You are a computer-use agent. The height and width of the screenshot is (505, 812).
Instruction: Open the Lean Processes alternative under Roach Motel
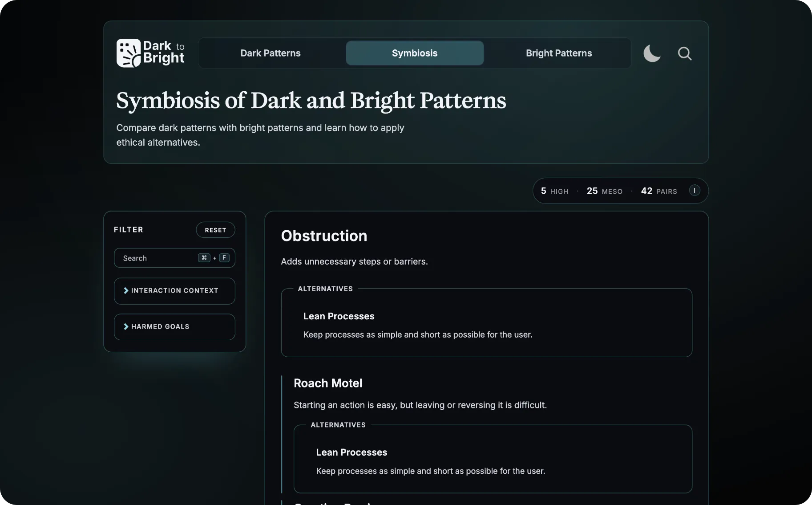(x=351, y=452)
